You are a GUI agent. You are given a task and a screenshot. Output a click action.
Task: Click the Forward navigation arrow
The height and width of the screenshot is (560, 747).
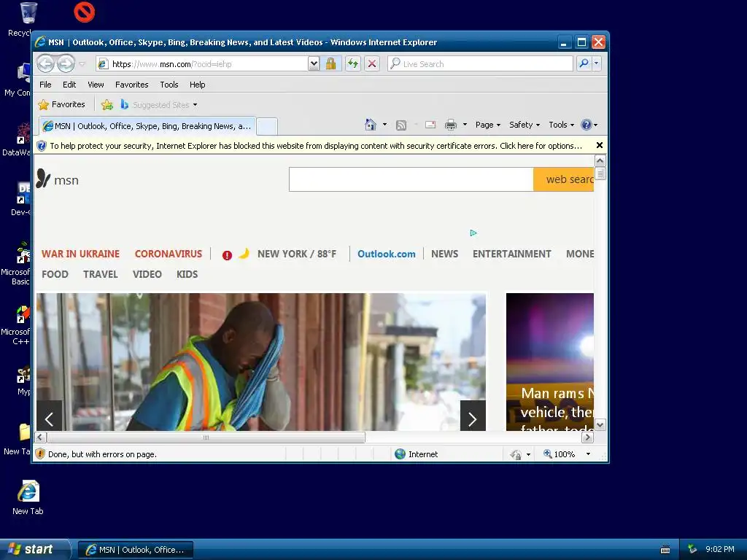click(66, 63)
